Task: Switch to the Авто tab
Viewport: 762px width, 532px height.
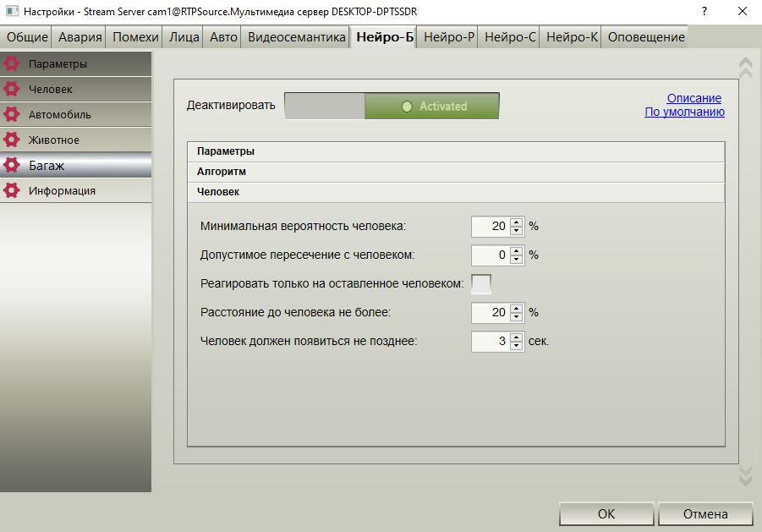Action: (x=223, y=37)
